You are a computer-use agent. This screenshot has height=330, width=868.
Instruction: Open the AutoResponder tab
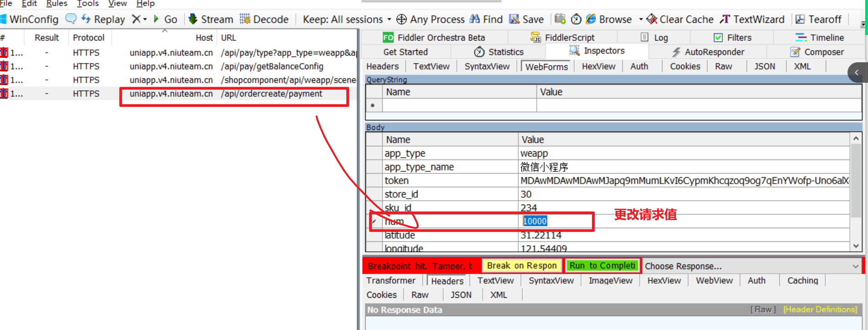[708, 52]
